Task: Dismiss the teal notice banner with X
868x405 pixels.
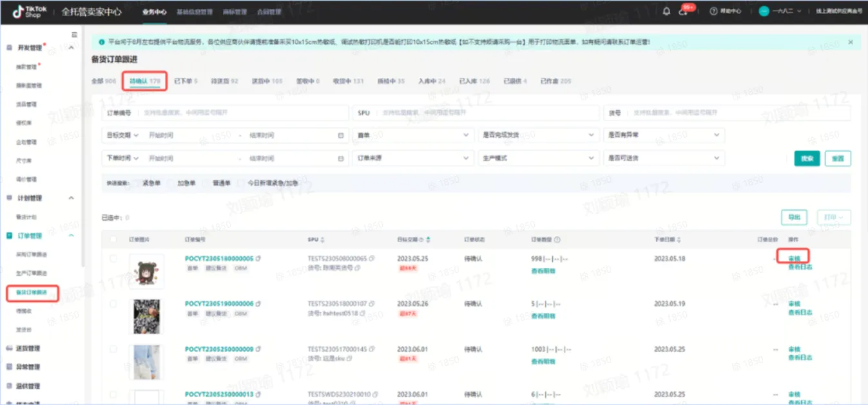Action: click(851, 42)
